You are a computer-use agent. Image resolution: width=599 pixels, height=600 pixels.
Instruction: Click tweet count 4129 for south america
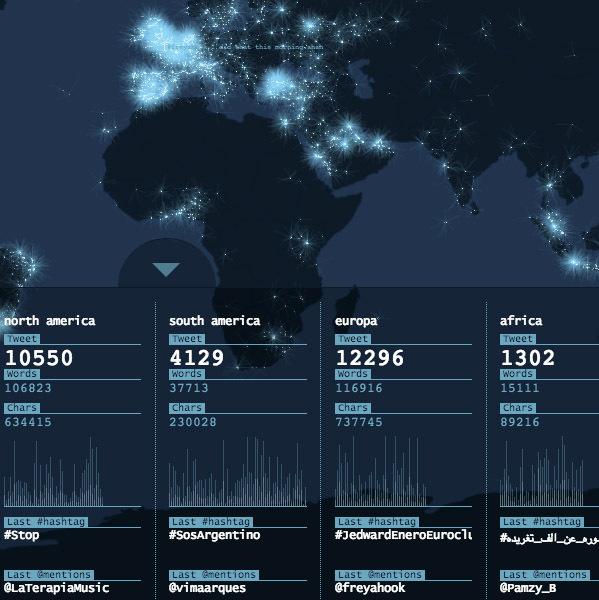[x=197, y=358]
